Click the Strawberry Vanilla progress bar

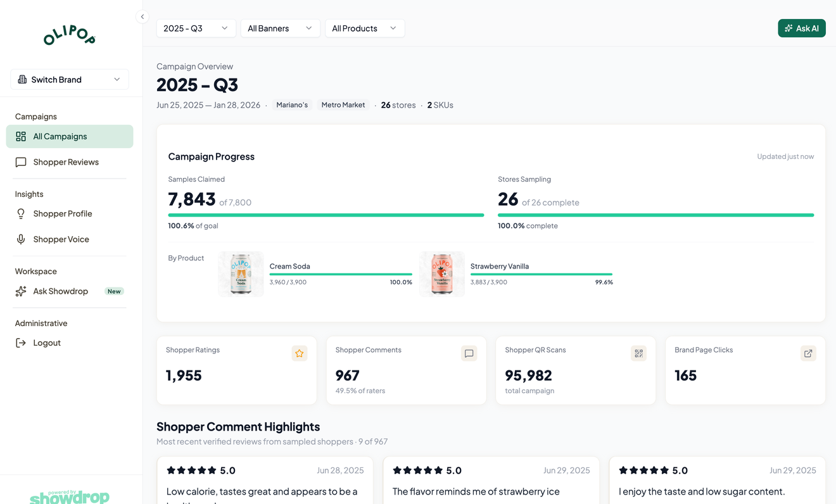tap(541, 275)
